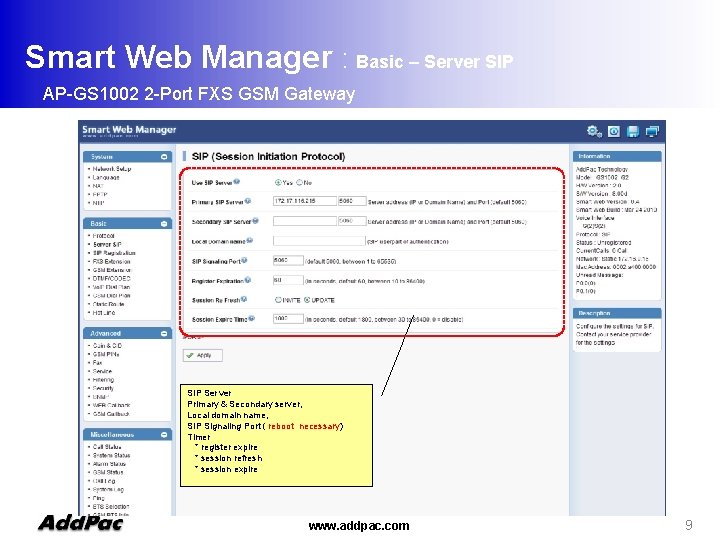720x540 pixels.
Task: Open GSM Extension in Basic menu
Action: coord(112,270)
